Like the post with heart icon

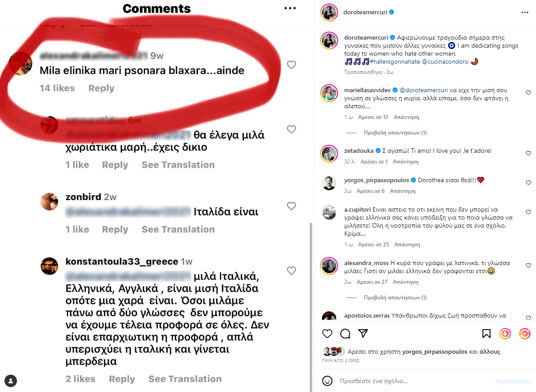coord(327,334)
